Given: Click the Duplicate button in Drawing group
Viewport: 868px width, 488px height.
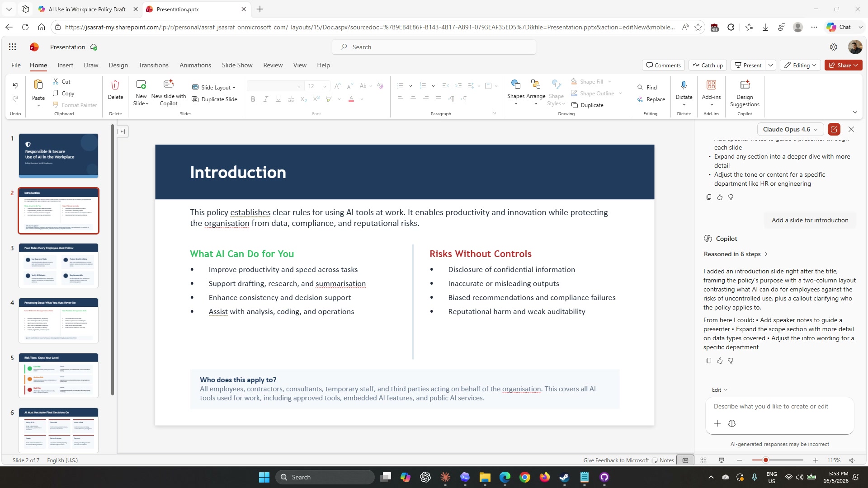Looking at the screenshot, I should [587, 105].
